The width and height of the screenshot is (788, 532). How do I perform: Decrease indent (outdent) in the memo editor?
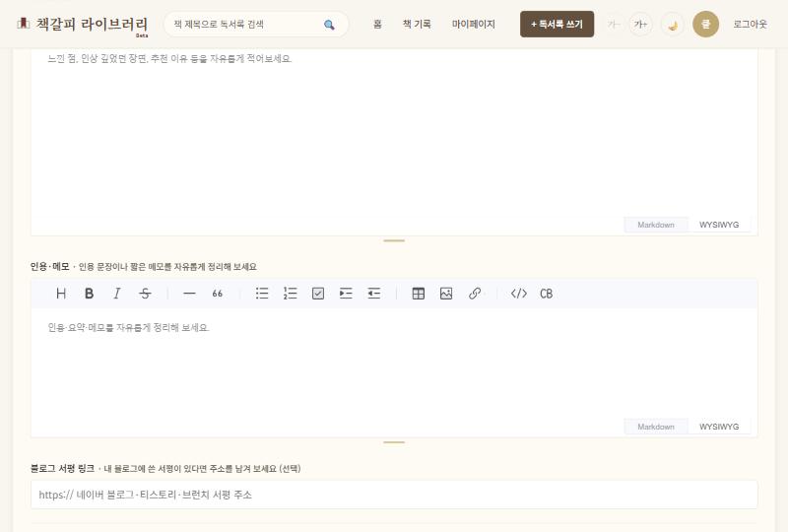point(374,294)
